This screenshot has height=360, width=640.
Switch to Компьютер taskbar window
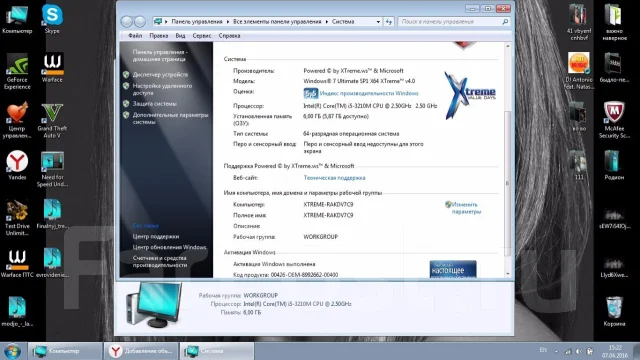(x=65, y=351)
